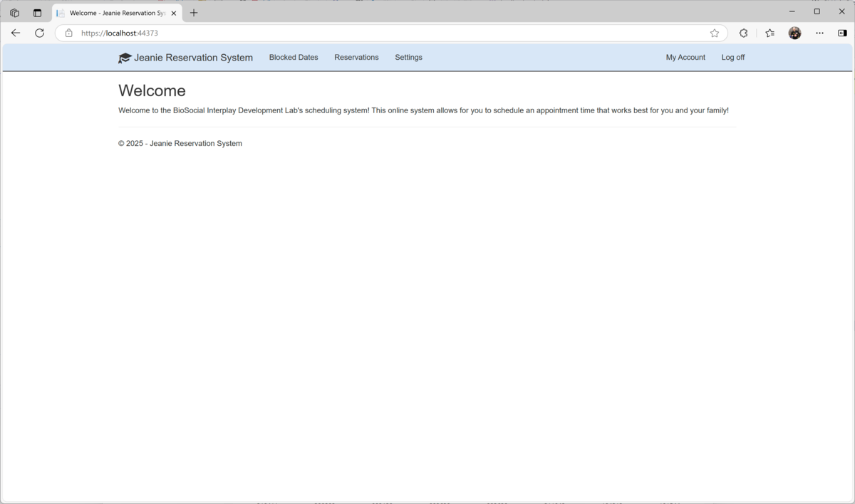The height and width of the screenshot is (504, 855).
Task: Maximize the browser window
Action: tap(817, 11)
